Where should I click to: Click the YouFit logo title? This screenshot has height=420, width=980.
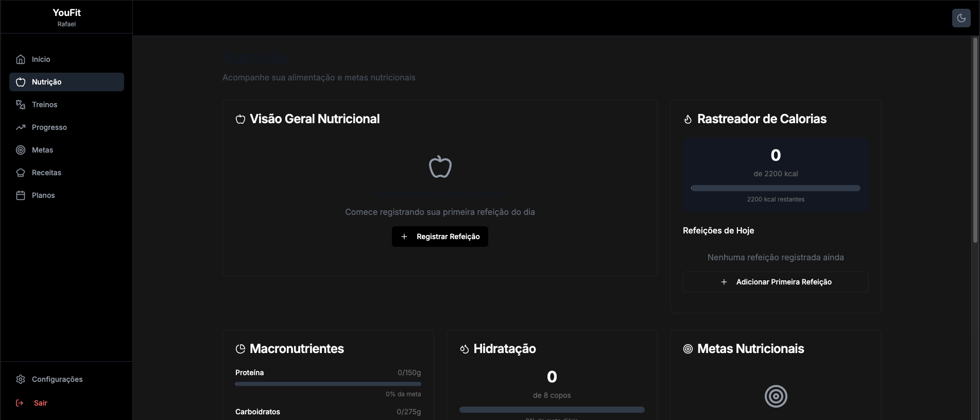coord(66,12)
